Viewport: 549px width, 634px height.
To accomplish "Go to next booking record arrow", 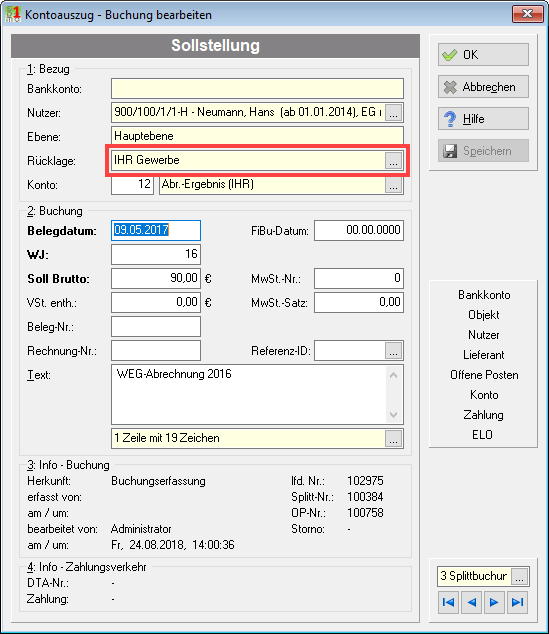I will pos(494,602).
